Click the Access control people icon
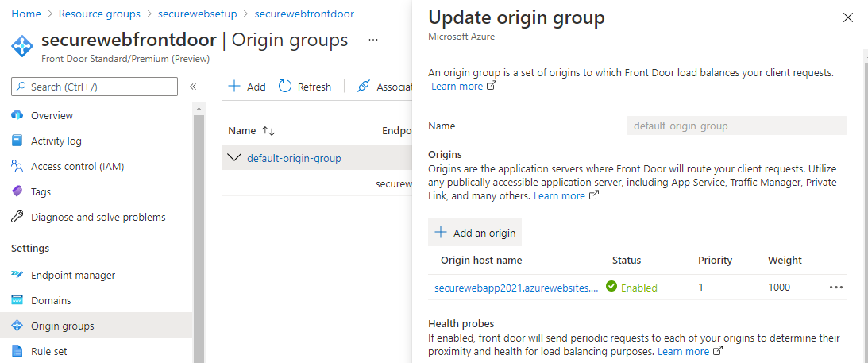 (17, 166)
